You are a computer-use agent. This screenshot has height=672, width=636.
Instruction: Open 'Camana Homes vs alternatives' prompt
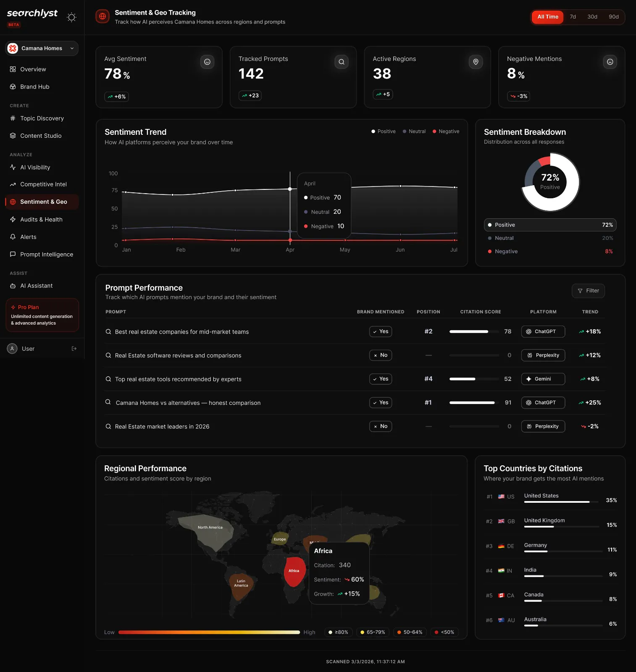[188, 403]
